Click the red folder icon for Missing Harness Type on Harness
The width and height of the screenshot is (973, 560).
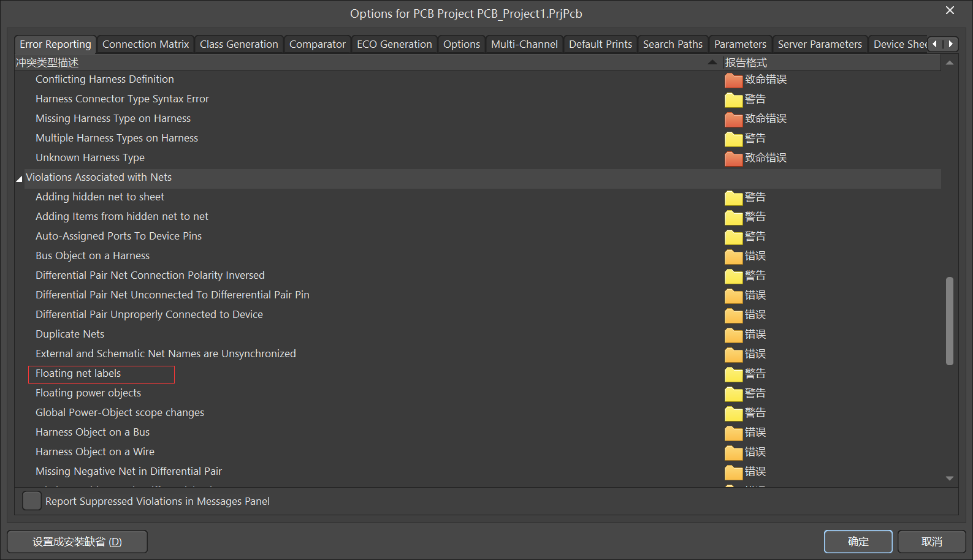[733, 119]
